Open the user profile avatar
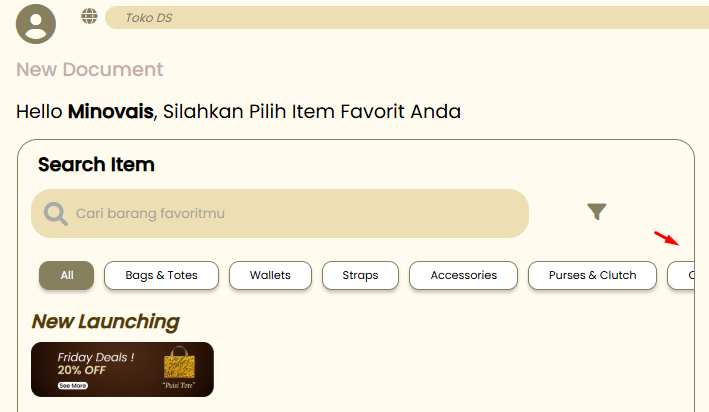The height and width of the screenshot is (412, 709). tap(36, 24)
